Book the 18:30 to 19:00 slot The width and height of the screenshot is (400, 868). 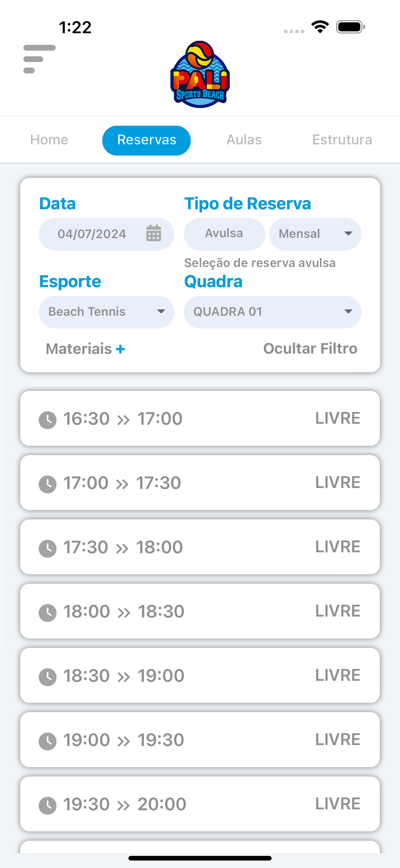(x=200, y=675)
